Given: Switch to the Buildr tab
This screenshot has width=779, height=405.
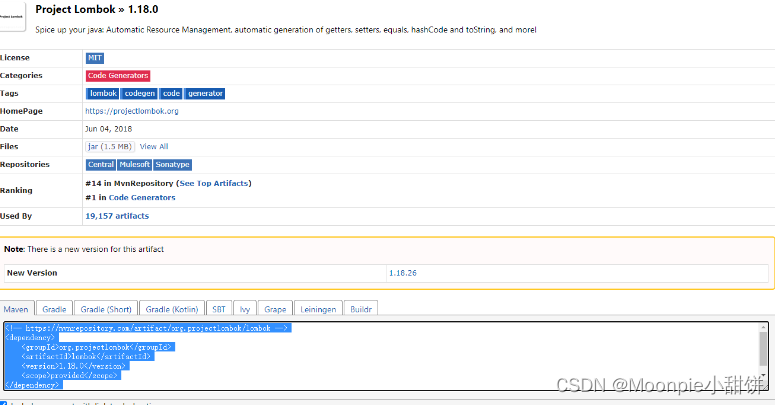Looking at the screenshot, I should point(361,309).
